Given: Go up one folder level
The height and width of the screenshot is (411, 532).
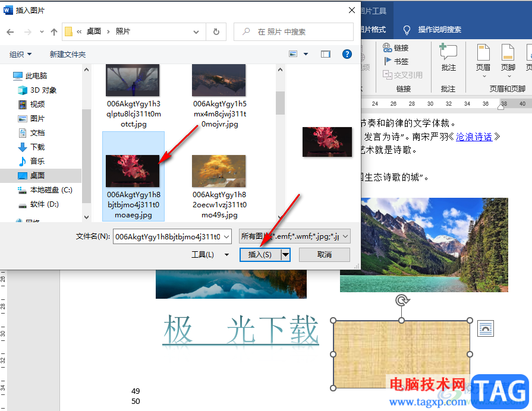Looking at the screenshot, I should pos(54,32).
